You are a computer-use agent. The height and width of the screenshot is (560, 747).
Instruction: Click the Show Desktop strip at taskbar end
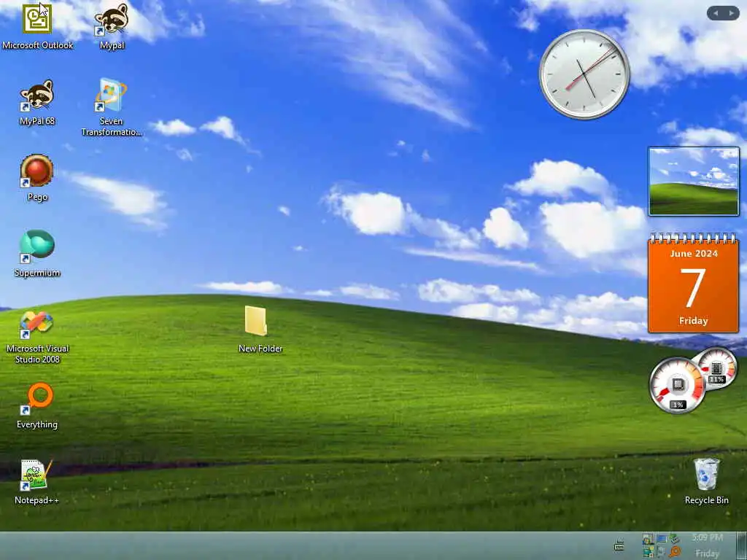click(742, 545)
